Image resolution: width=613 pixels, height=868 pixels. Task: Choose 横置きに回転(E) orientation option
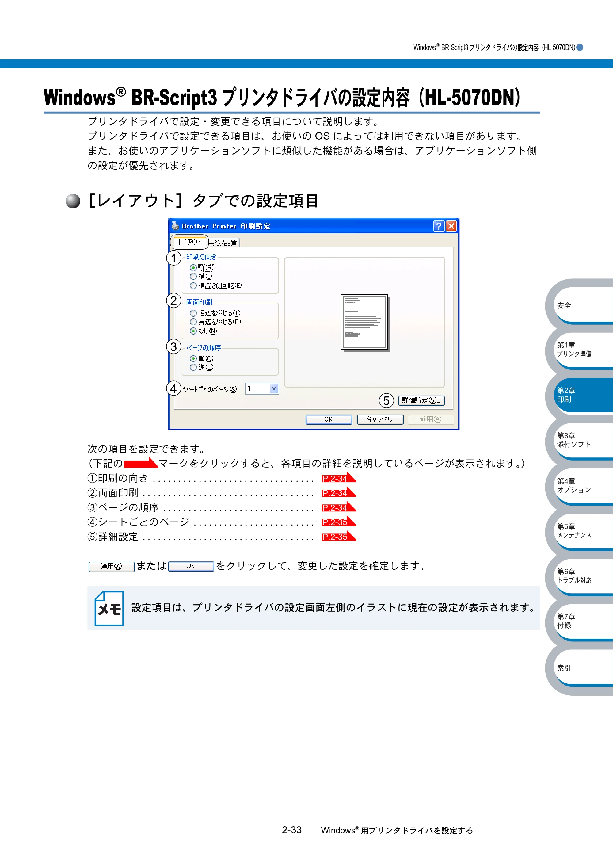pos(193,285)
